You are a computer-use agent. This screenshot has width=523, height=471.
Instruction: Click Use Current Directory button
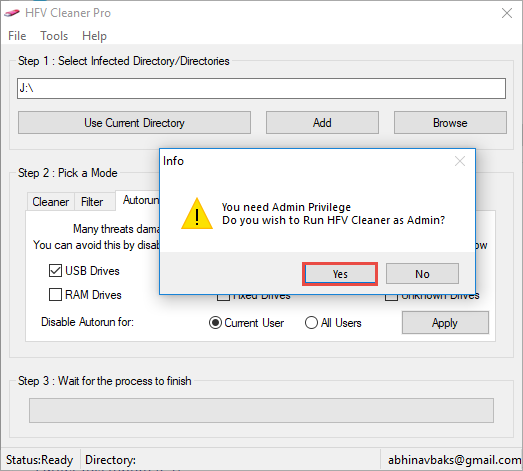point(134,123)
